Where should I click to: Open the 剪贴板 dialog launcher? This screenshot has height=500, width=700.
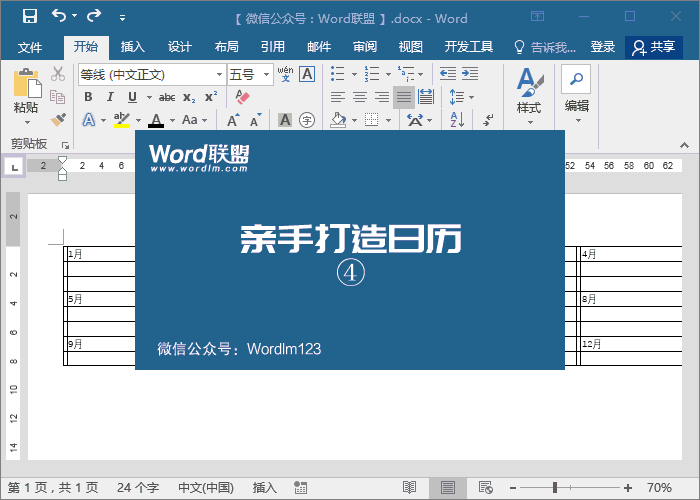(66, 145)
